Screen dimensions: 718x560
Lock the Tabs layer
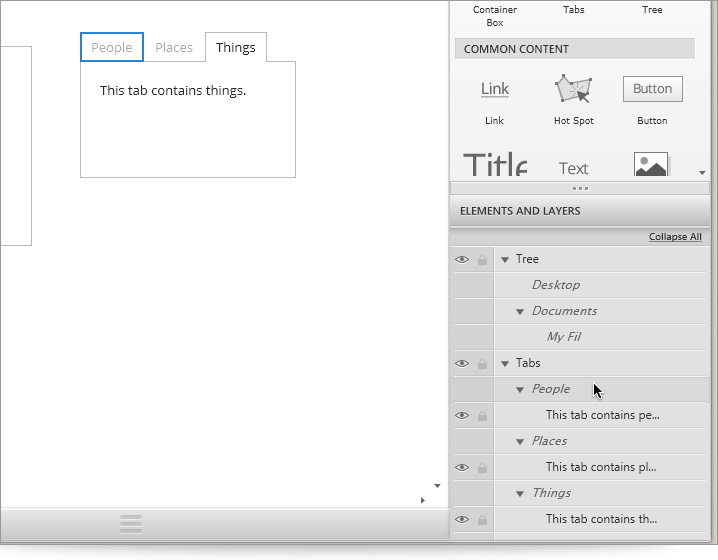482,364
